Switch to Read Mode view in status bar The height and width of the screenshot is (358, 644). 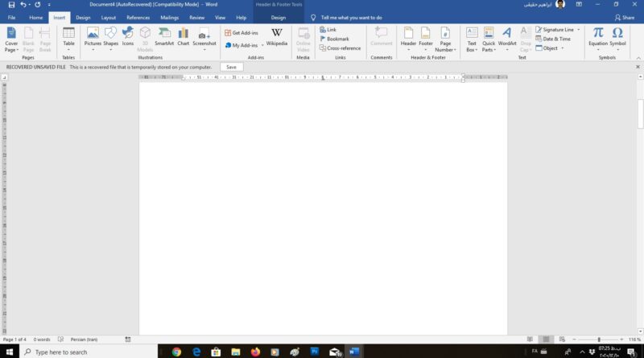coord(530,339)
